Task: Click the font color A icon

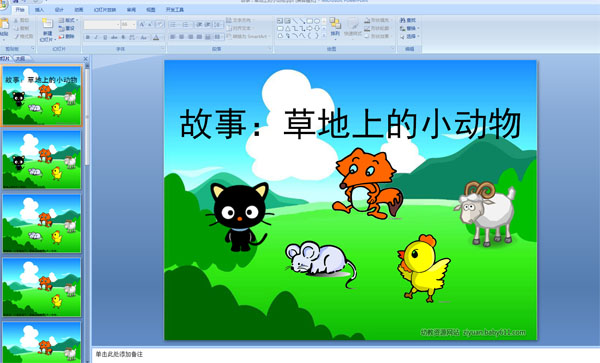Action: [156, 37]
